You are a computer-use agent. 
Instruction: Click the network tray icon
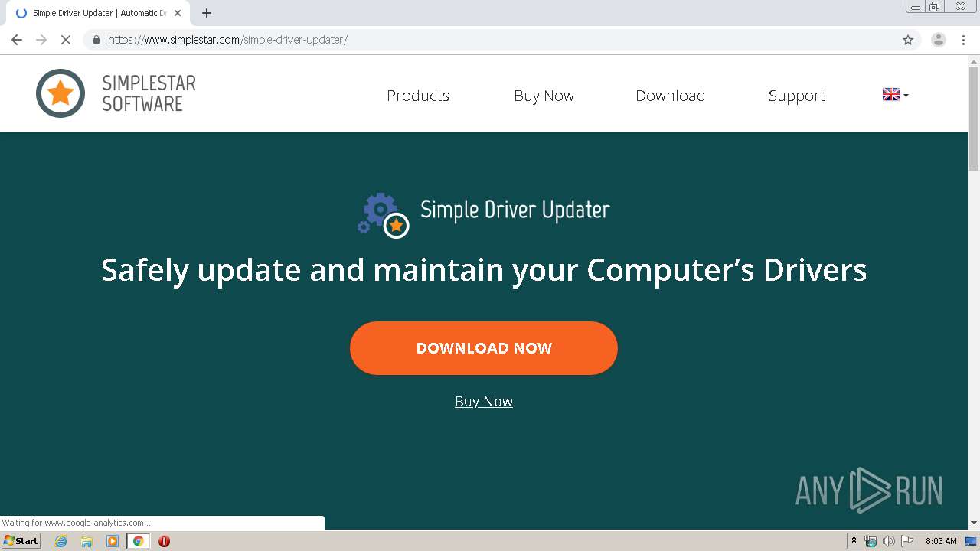click(871, 541)
